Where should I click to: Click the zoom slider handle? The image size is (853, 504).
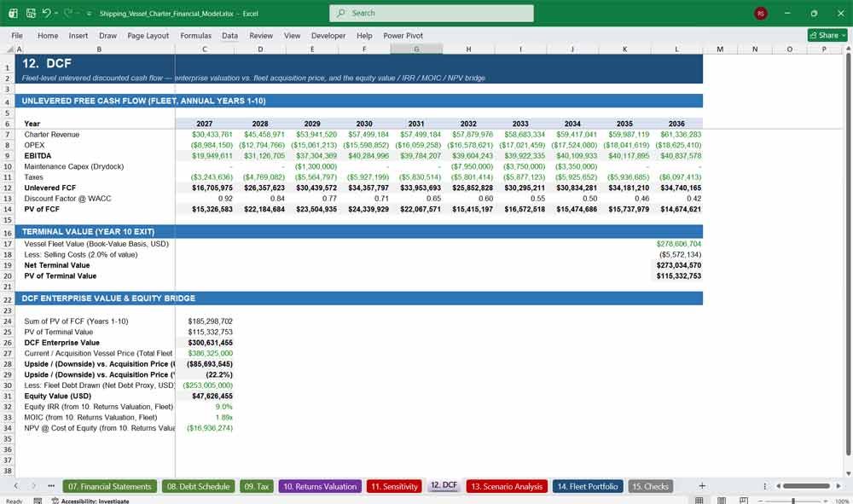[793, 501]
